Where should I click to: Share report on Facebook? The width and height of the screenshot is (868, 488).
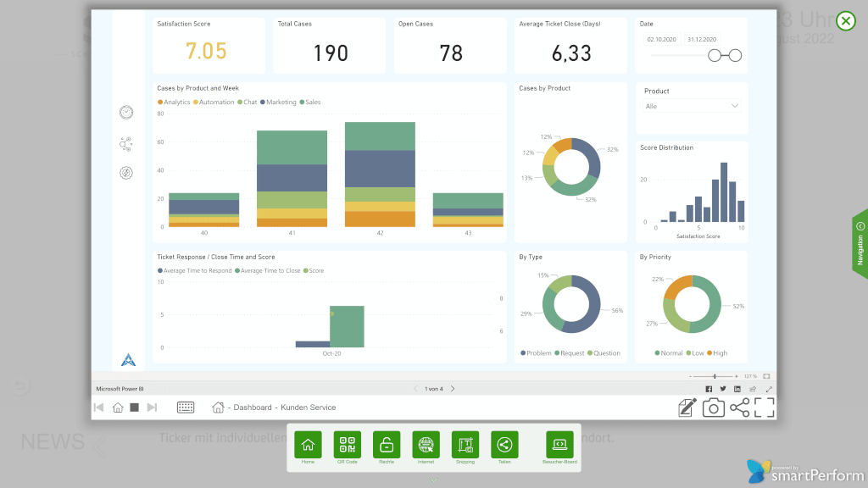click(709, 389)
